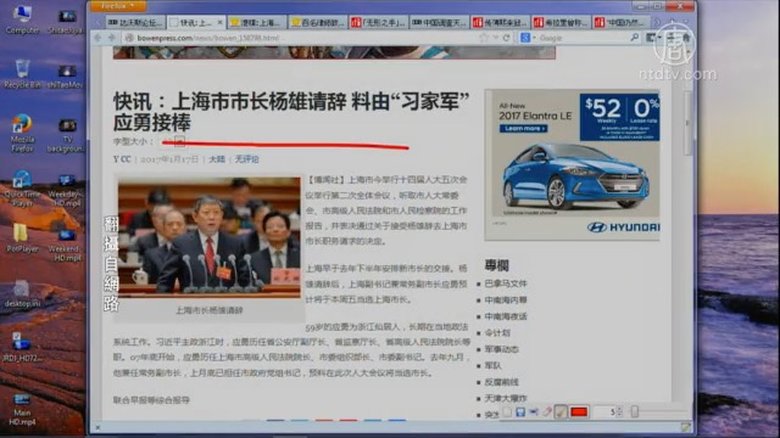This screenshot has width=780, height=438.
Task: Launch QuickTime Player from desktop
Action: [x=21, y=184]
